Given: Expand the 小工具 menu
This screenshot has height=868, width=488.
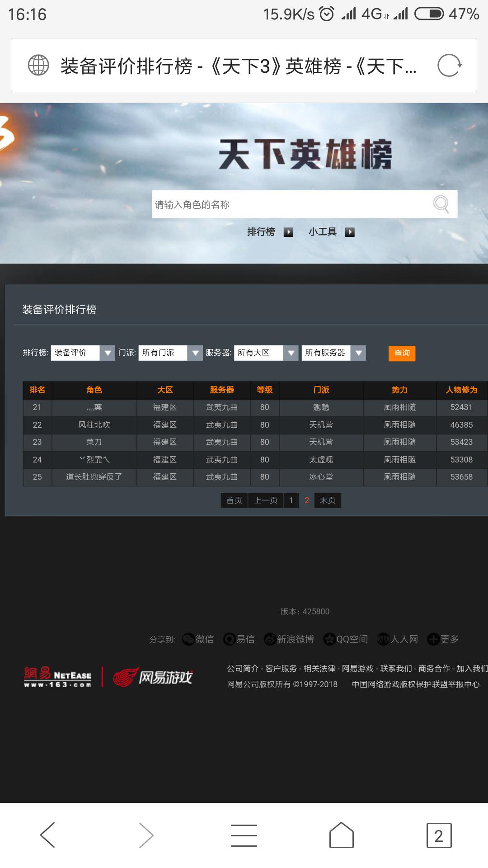Looking at the screenshot, I should coord(323,232).
